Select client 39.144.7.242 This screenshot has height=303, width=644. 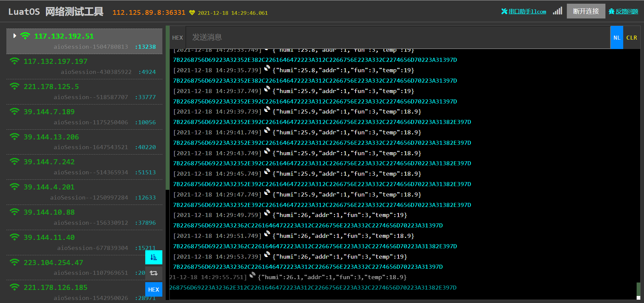84,167
